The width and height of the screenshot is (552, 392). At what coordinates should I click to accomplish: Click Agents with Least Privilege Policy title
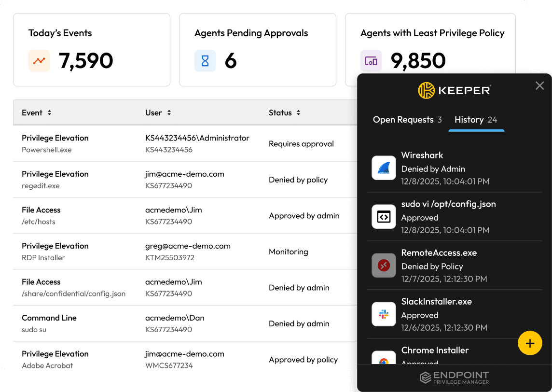(432, 33)
